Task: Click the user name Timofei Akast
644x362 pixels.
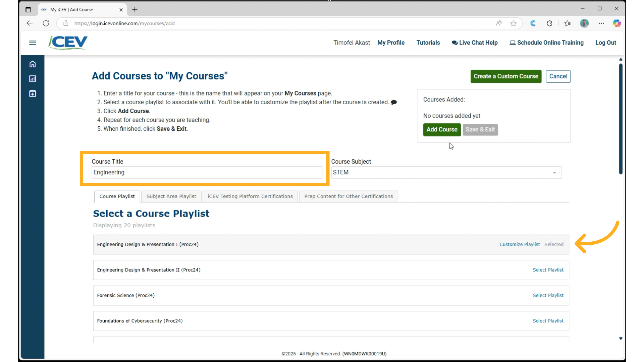Action: (352, 43)
